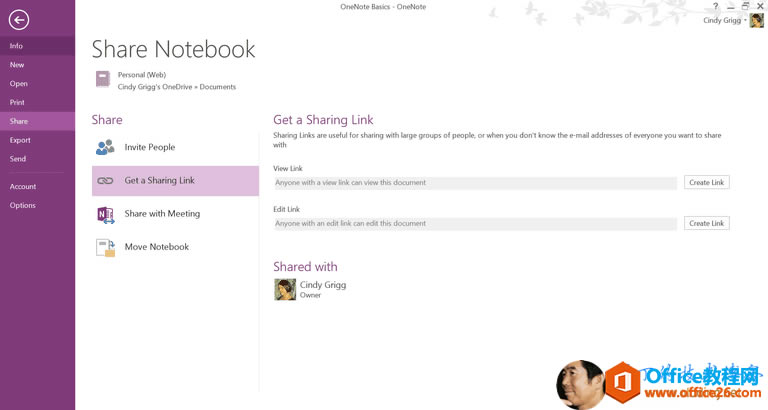Click the View Link text field
This screenshot has width=768, height=410.
475,183
